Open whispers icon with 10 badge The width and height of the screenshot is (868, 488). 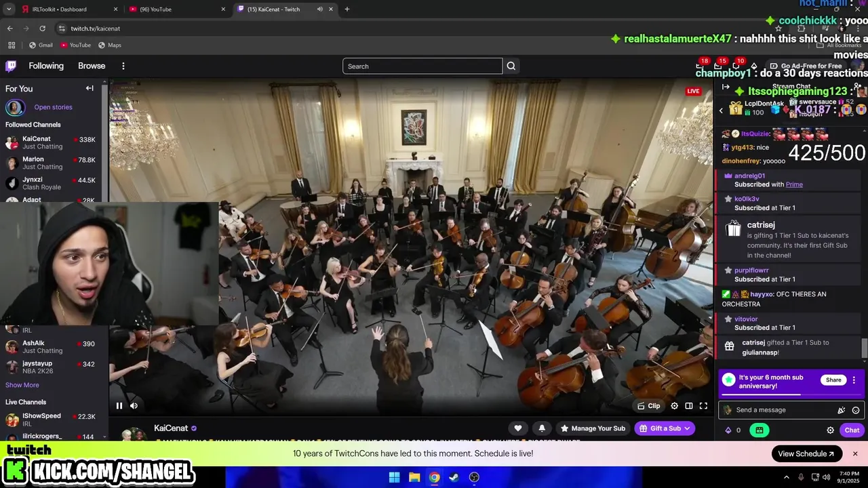pos(736,66)
